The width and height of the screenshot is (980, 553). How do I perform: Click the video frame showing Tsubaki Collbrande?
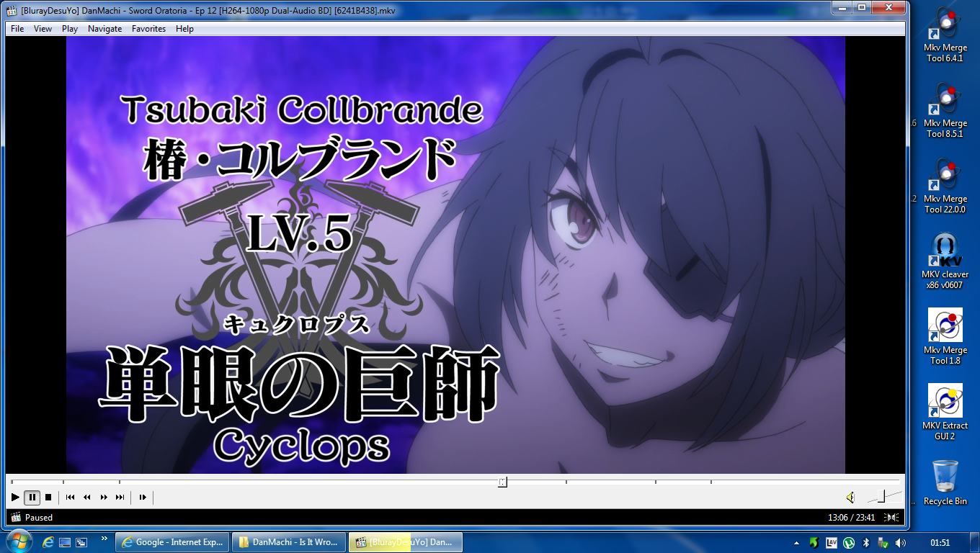(x=455, y=255)
